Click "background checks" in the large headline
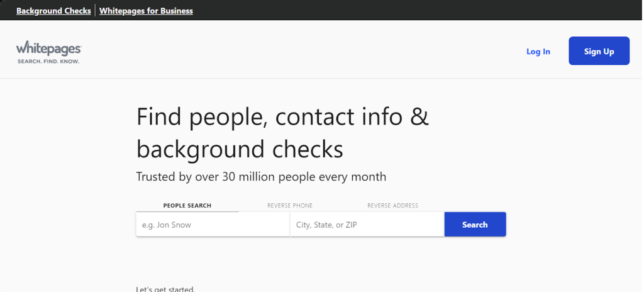Screen dimensions: 644x292 [x=240, y=149]
